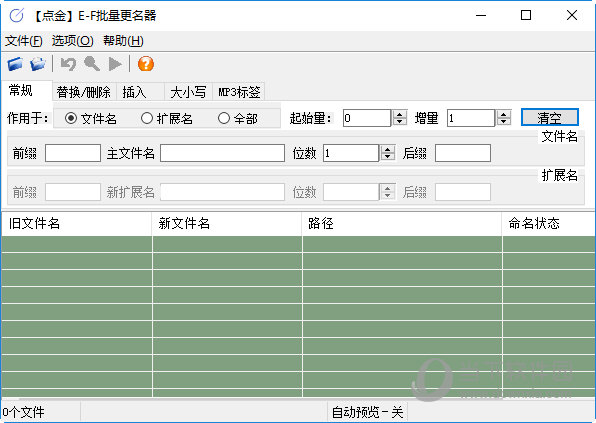Focus the 起始量 input field
Screen dimensions: 596x423
point(367,118)
